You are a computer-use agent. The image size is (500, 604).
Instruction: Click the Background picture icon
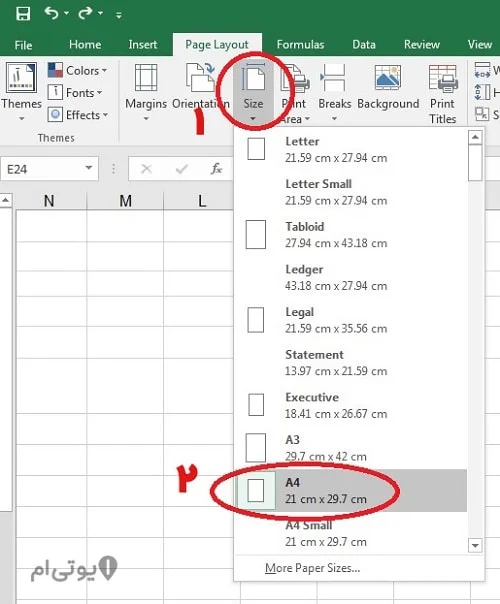click(x=388, y=78)
